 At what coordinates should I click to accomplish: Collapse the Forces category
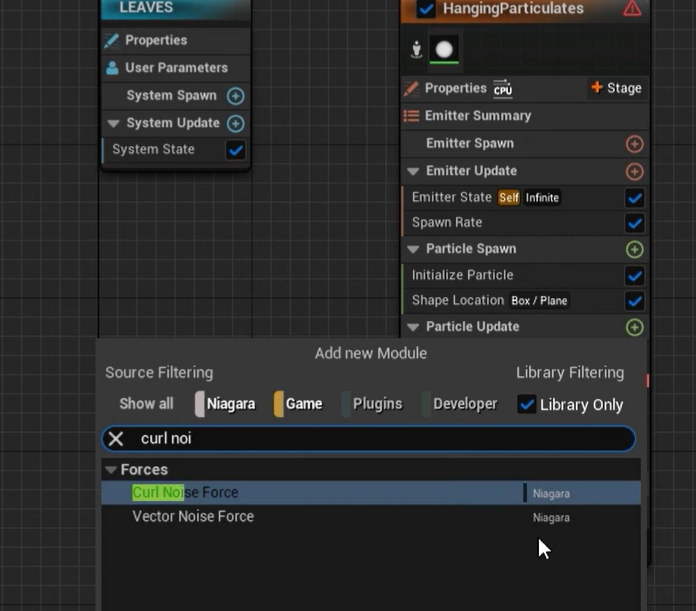point(111,469)
